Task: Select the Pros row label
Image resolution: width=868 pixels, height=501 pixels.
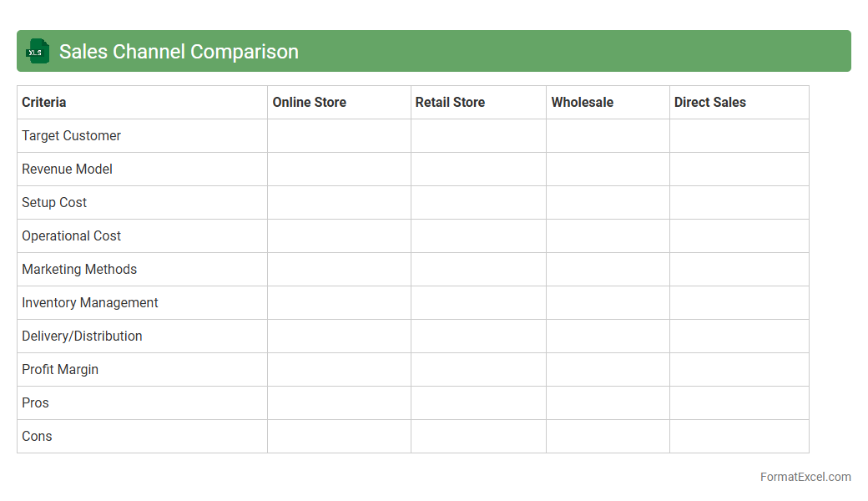Action: pyautogui.click(x=35, y=403)
